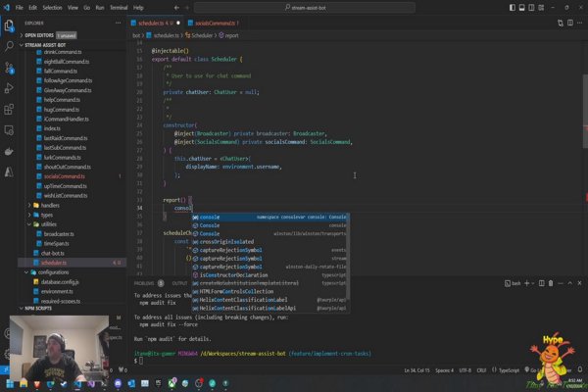Image resolution: width=588 pixels, height=392 pixels.
Task: Click the stream-assist-bot command center search box
Action: click(x=305, y=8)
